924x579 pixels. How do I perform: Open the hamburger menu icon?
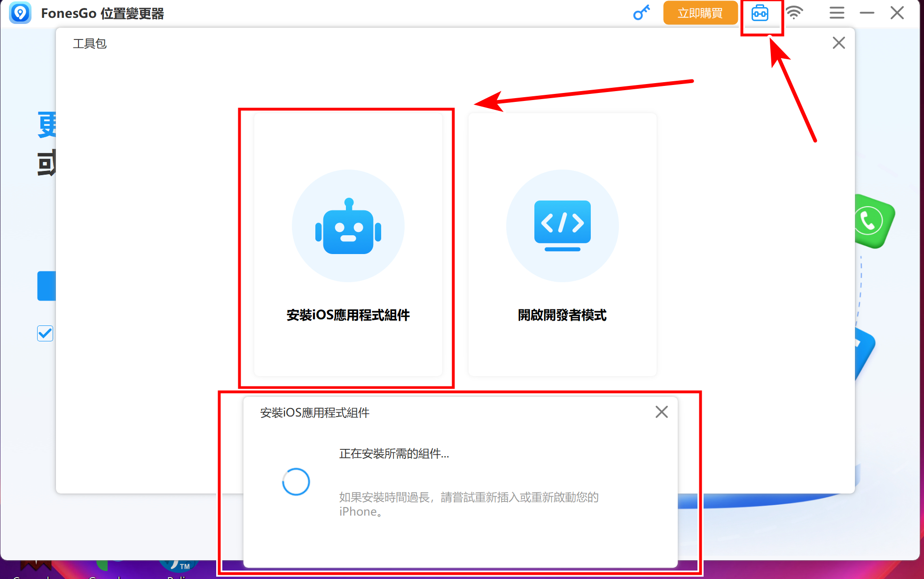(837, 13)
